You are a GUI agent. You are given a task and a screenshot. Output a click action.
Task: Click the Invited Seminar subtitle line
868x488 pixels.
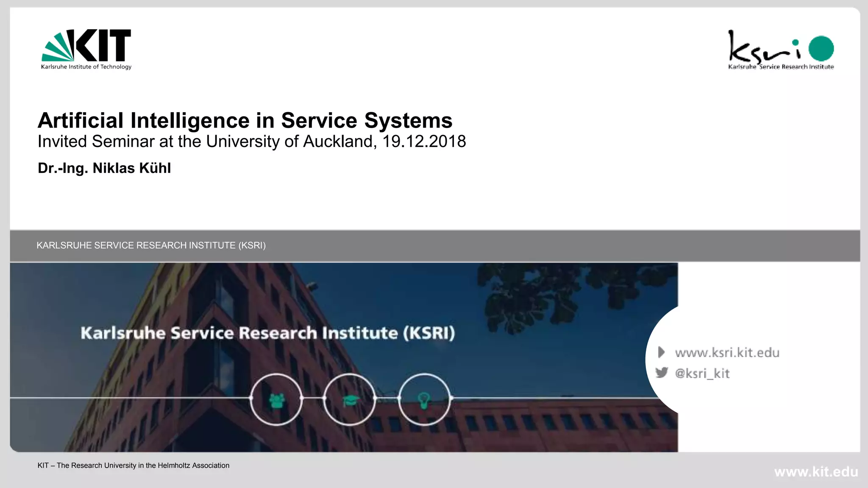coord(252,141)
